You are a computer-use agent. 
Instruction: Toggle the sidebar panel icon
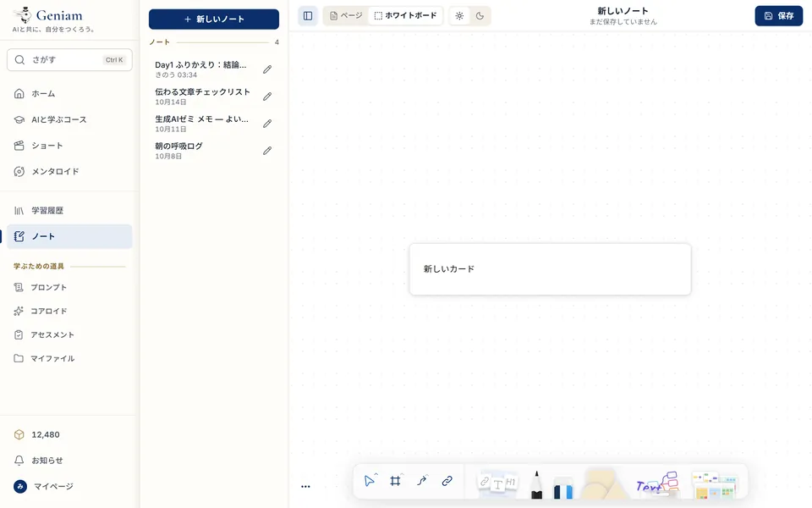[x=308, y=15]
